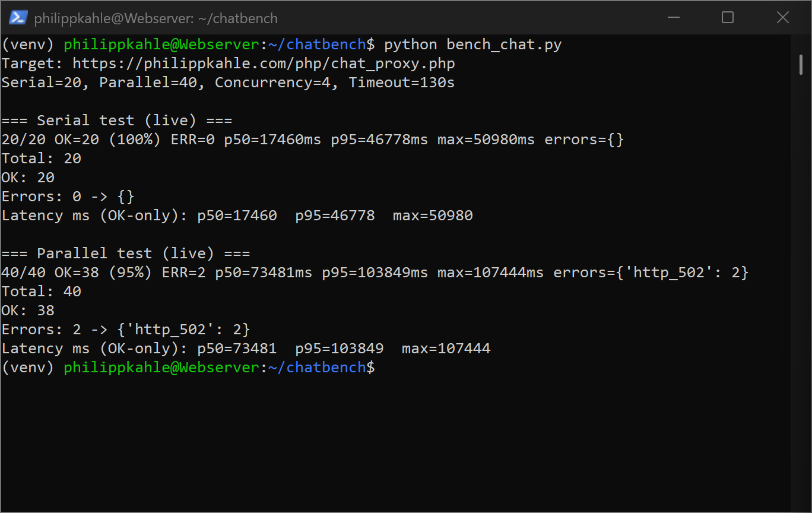This screenshot has height=513, width=812.
Task: Click the empty scrollbar track below the thumb
Action: (x=801, y=297)
